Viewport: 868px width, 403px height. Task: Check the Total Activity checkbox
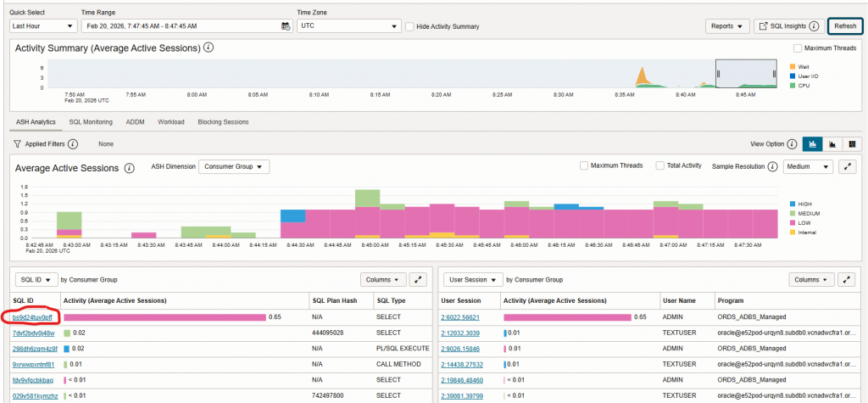(x=659, y=165)
